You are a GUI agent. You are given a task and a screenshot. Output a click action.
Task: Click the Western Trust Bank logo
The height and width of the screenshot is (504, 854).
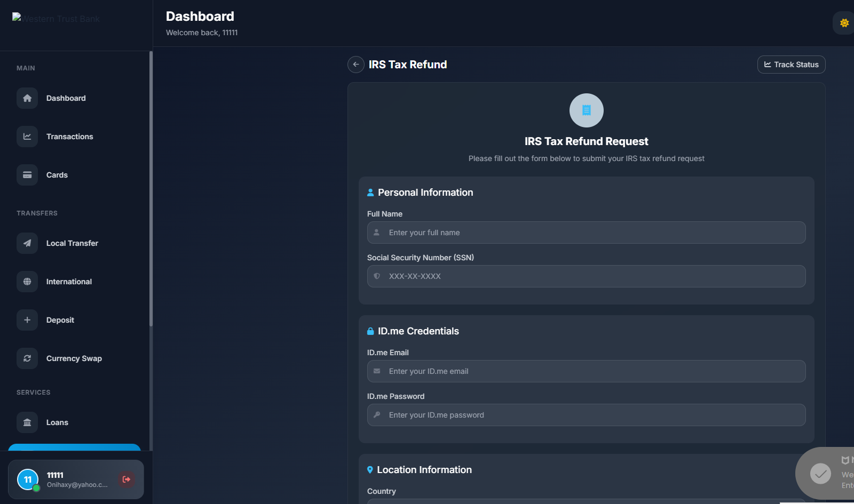(56, 19)
